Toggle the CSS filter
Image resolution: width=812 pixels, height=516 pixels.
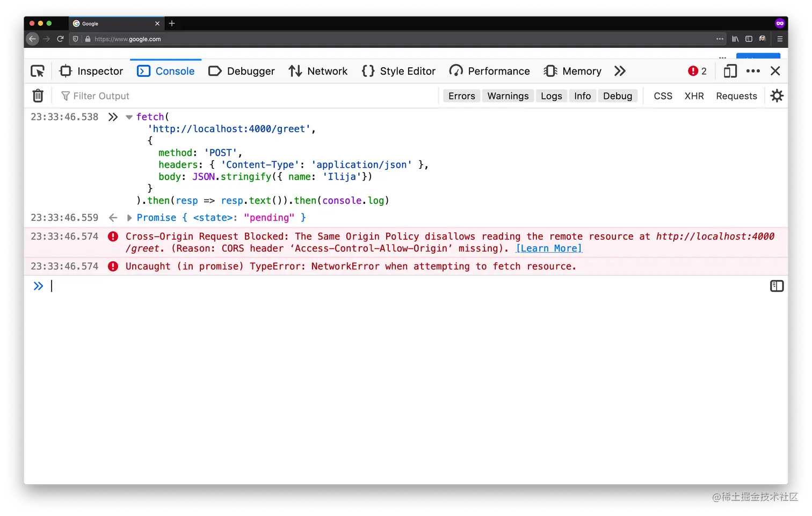pos(663,96)
